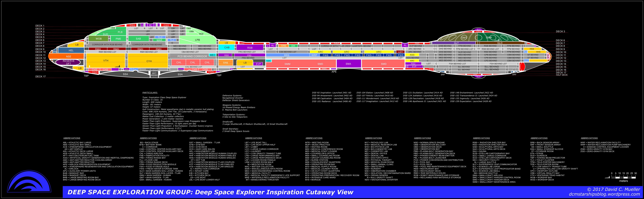Select "M16 = MORGUE" abbreviation
The width and height of the screenshot is (644, 199).
313,180
